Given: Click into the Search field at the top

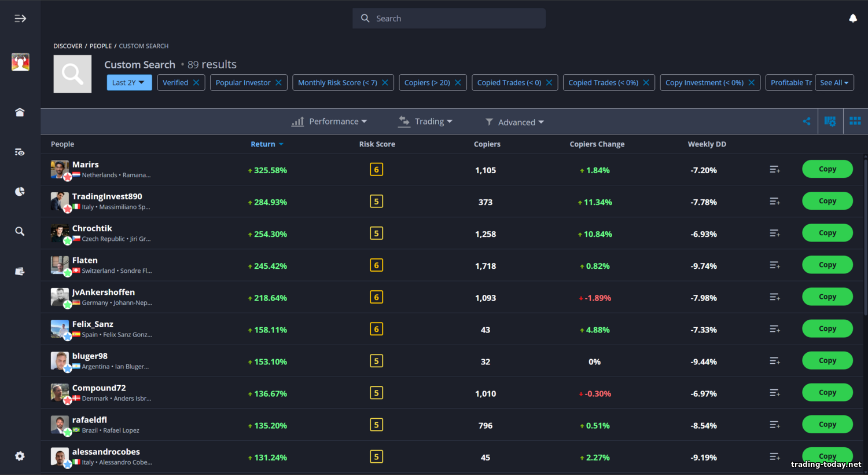Looking at the screenshot, I should pos(449,19).
